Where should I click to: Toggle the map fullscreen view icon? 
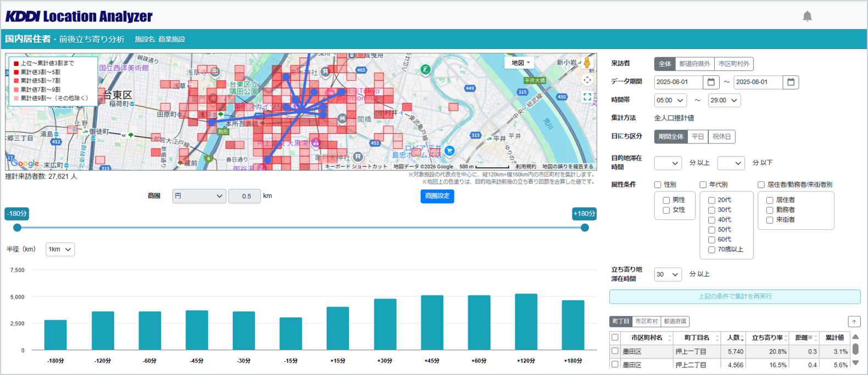point(587,97)
